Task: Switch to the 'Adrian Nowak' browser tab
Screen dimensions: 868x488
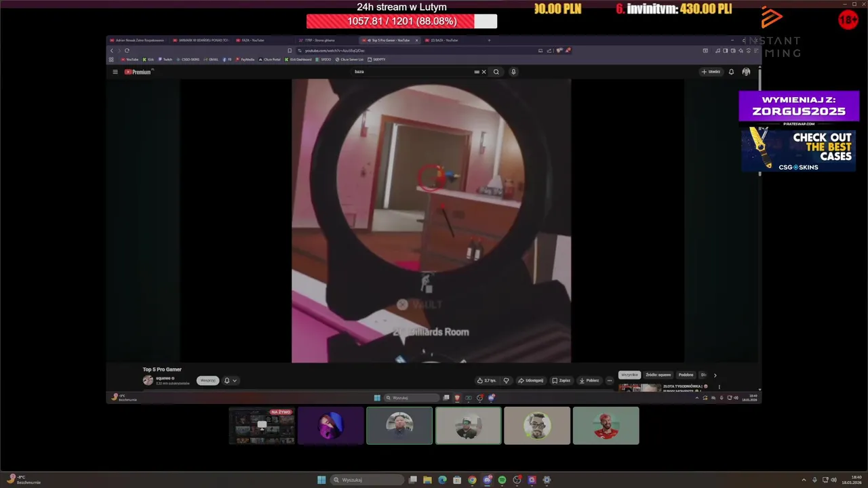Action: coord(139,40)
